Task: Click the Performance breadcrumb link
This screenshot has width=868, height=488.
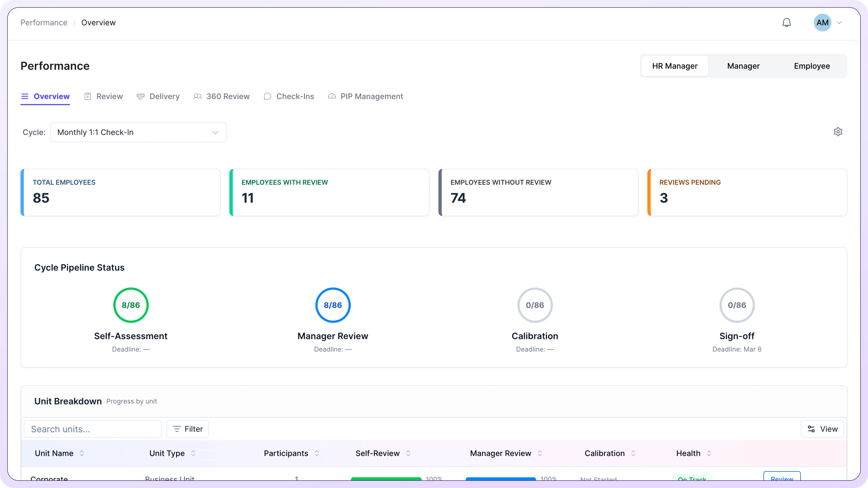Action: (44, 23)
